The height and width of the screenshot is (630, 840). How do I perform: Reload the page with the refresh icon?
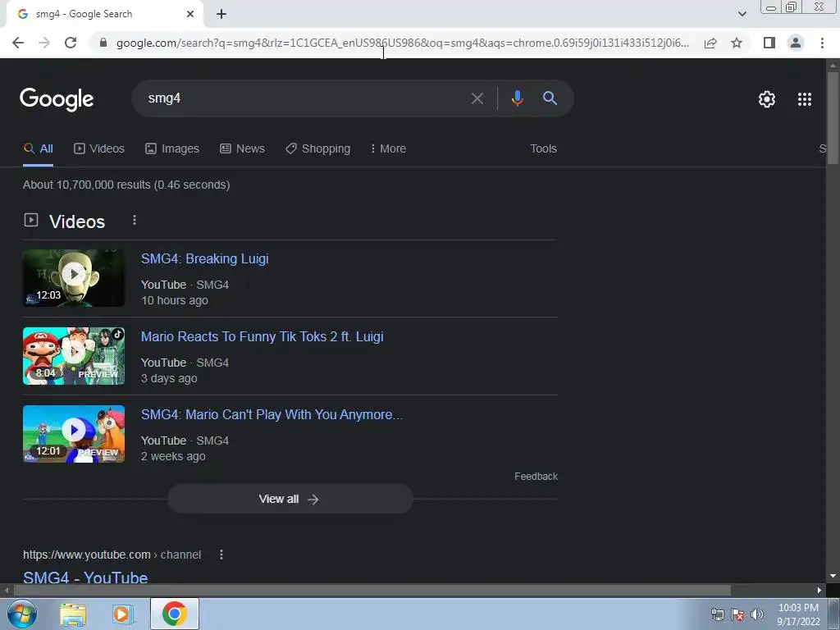(x=71, y=43)
